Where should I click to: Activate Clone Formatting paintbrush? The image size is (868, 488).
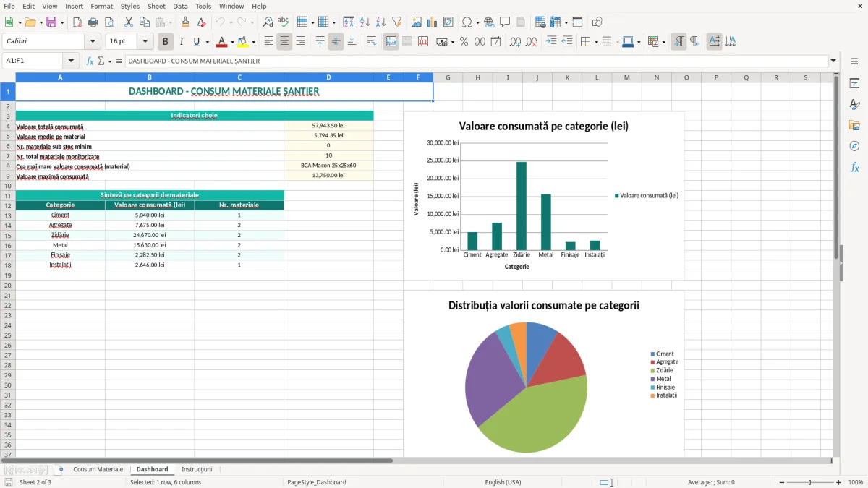click(x=185, y=22)
